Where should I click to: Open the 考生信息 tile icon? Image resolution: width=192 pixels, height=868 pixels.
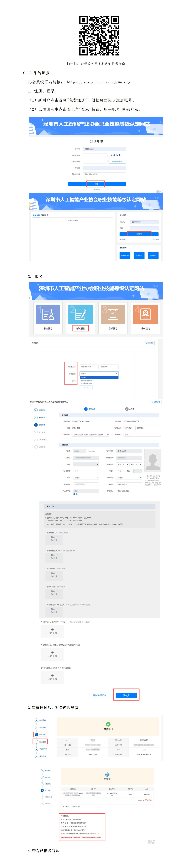[48, 314]
